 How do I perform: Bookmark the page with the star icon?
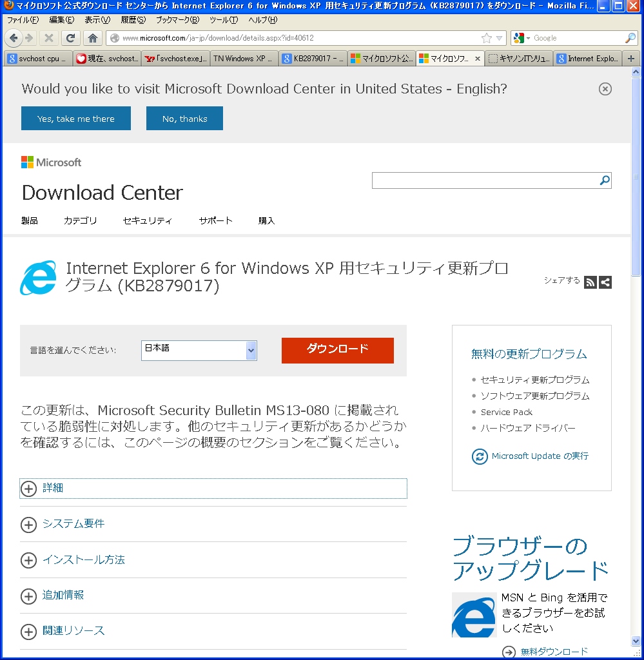point(487,38)
